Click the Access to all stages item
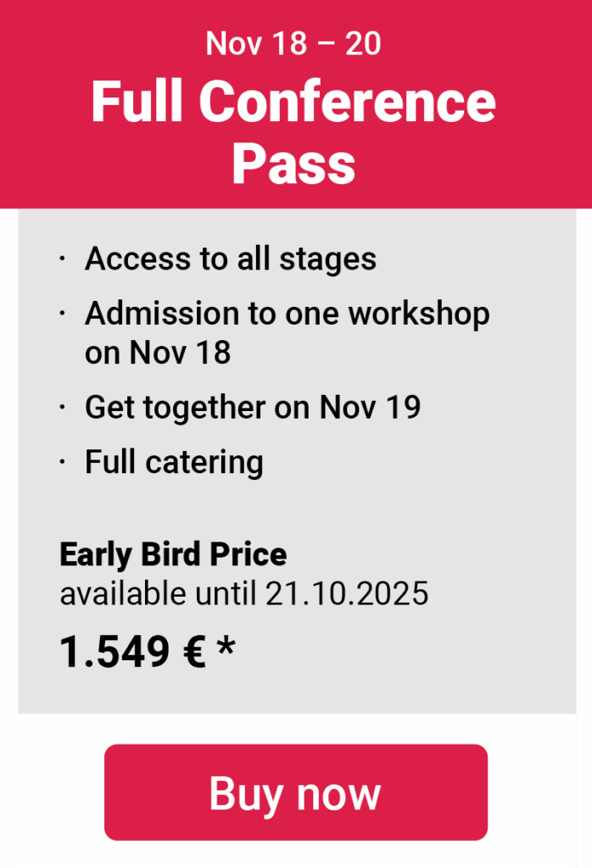Screen dimensions: 592x868 pyautogui.click(x=231, y=259)
